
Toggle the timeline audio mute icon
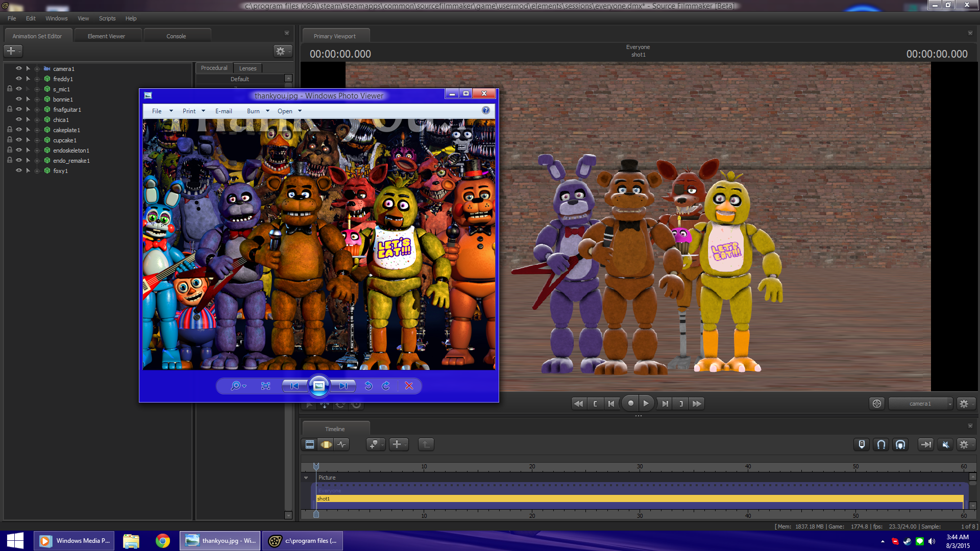point(945,444)
